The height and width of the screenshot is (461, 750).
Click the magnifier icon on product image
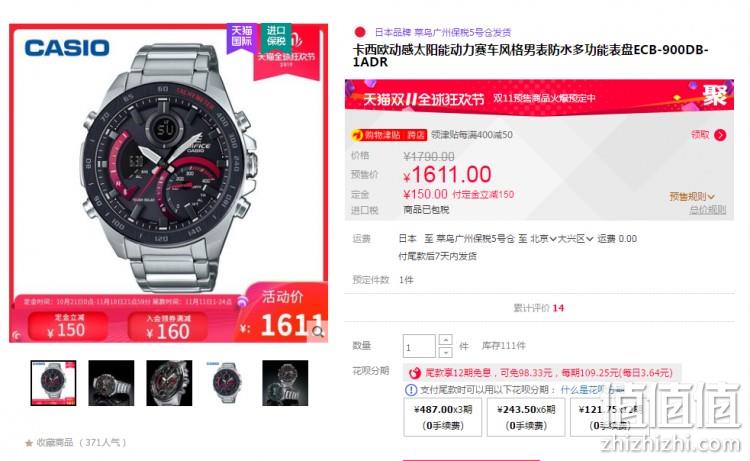(318, 331)
